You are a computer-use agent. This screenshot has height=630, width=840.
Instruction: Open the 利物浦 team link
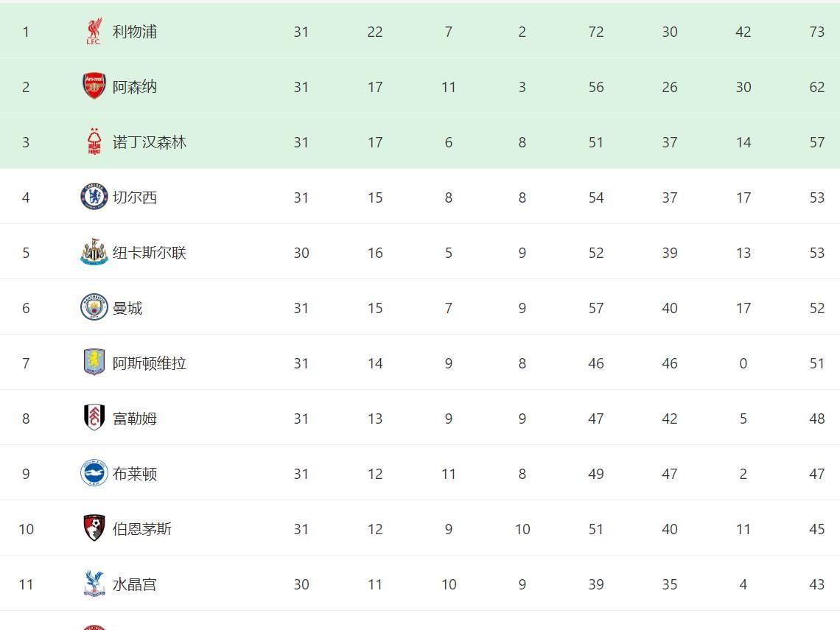click(134, 32)
